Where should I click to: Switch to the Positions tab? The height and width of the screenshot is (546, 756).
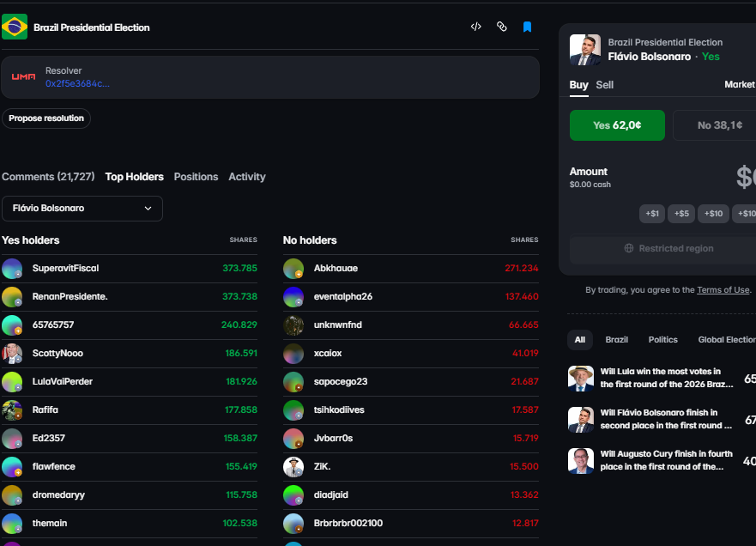point(196,177)
